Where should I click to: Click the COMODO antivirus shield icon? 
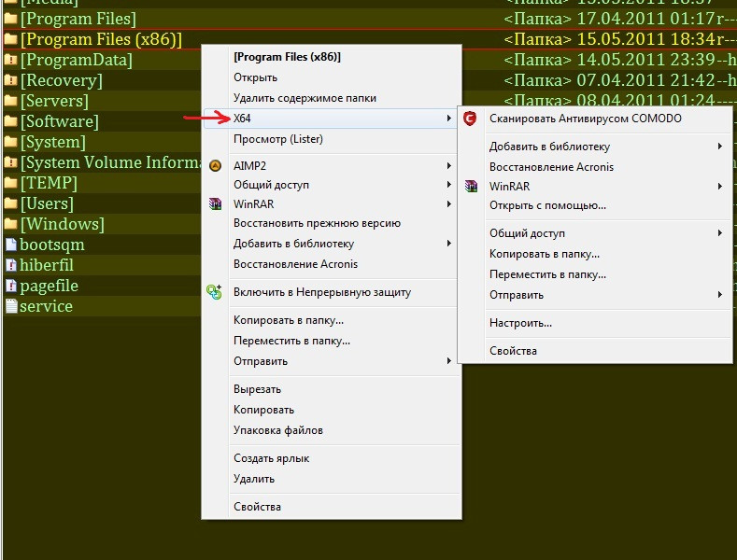tap(470, 119)
